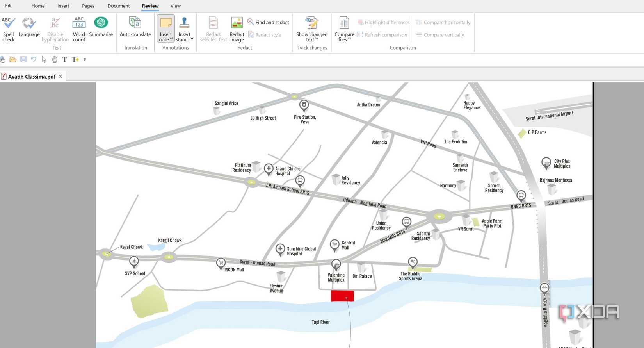
Task: Select the arrow pointer tool
Action: [44, 59]
